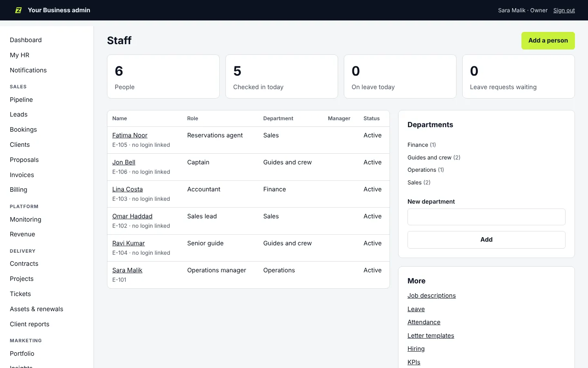Open Jon Bell's staff profile

coord(124,162)
